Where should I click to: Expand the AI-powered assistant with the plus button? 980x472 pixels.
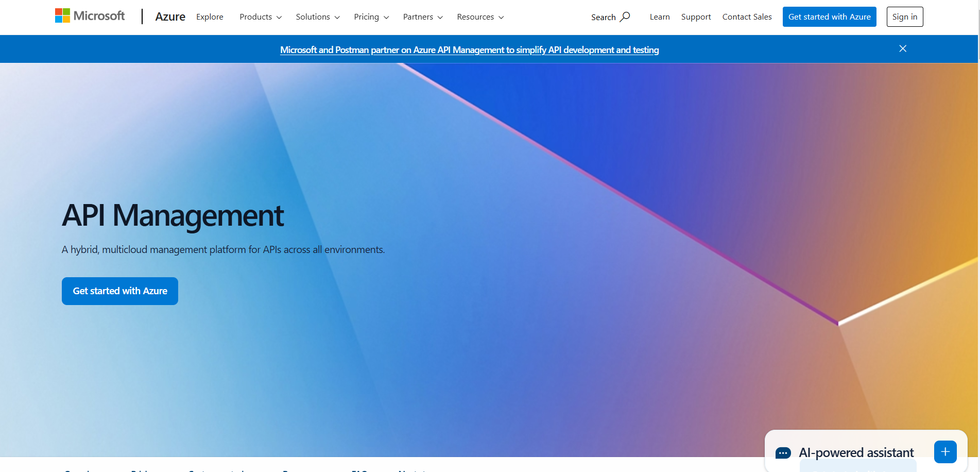click(945, 452)
